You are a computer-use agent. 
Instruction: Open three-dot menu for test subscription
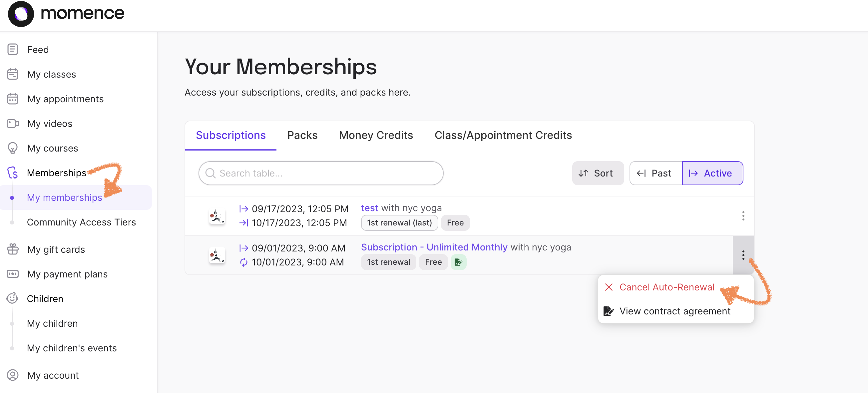pos(743,216)
